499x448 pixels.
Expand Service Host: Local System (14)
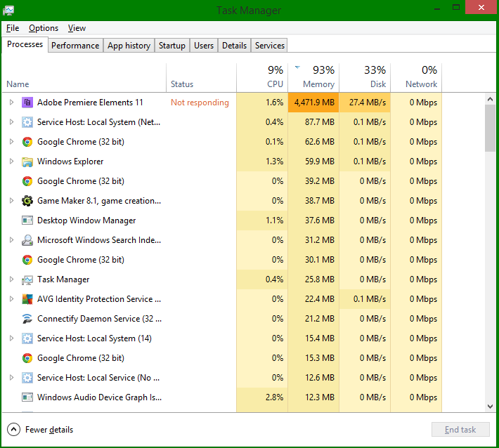tap(11, 338)
